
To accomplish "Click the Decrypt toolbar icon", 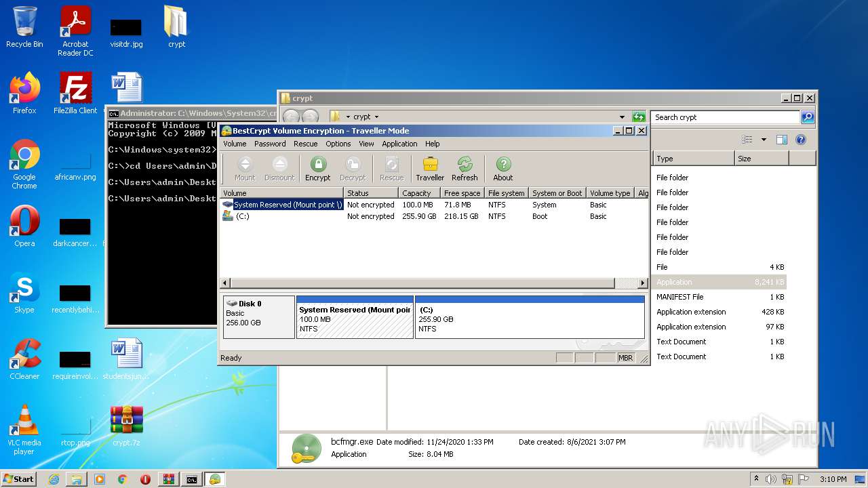I will [353, 169].
